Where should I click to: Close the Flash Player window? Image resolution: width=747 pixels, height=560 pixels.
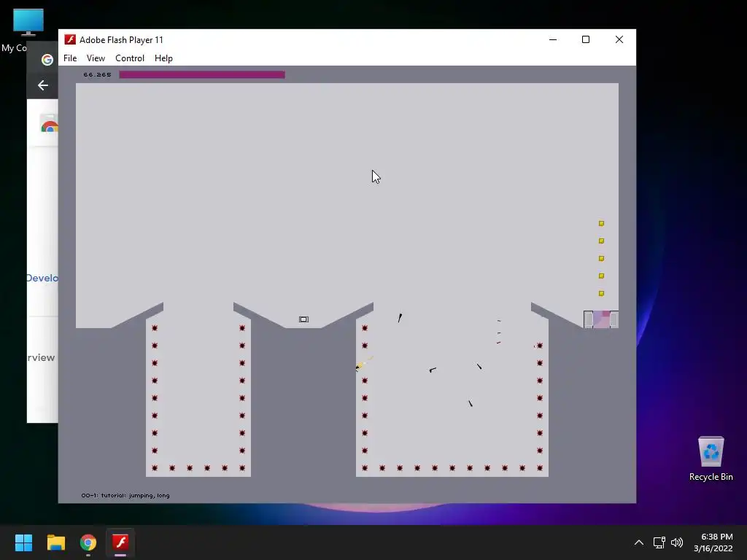619,39
